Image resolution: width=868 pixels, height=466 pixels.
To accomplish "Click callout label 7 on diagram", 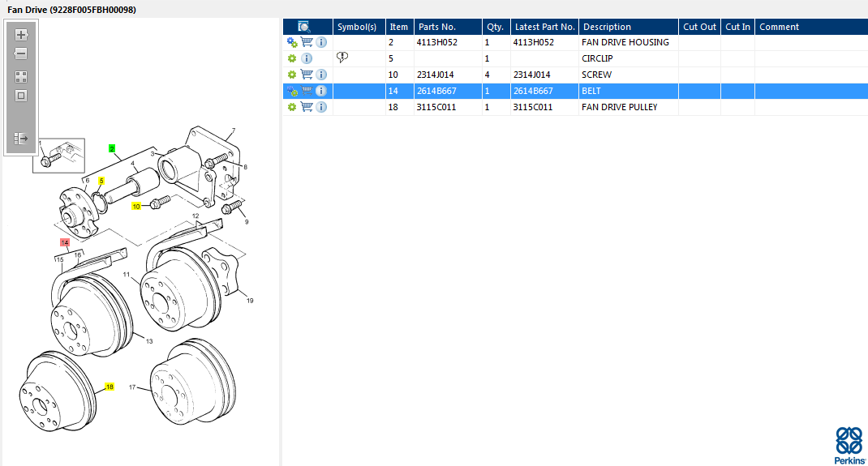I will pos(234,131).
